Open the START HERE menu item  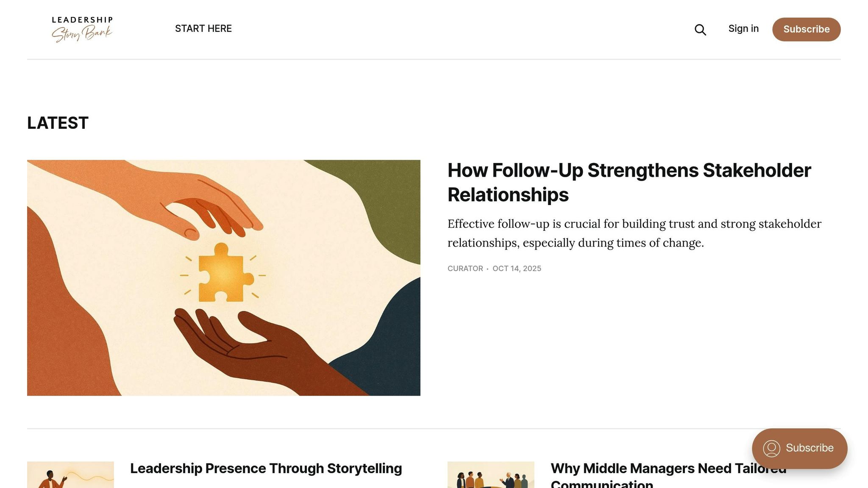click(x=203, y=29)
